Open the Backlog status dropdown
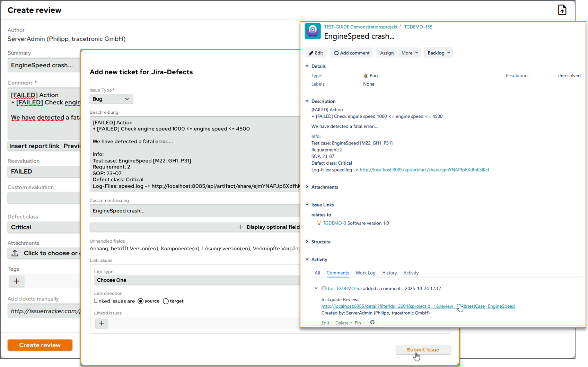Viewport: 588px width, 367px height. tap(438, 53)
